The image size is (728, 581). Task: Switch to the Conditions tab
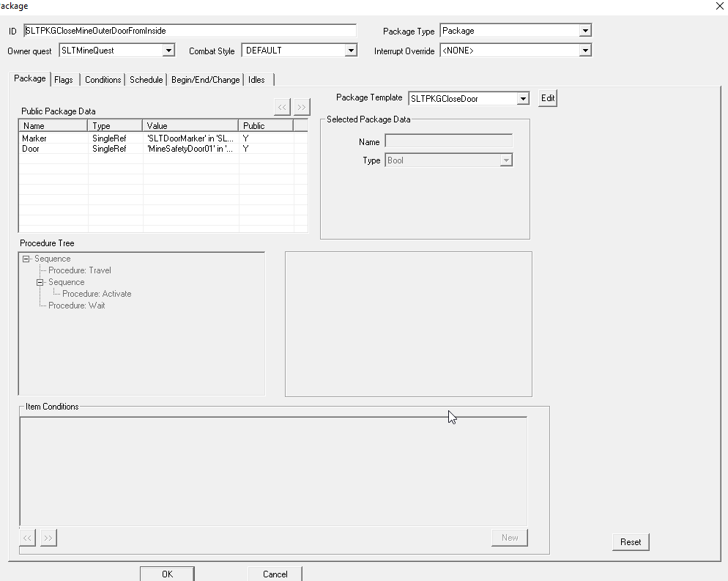click(103, 80)
